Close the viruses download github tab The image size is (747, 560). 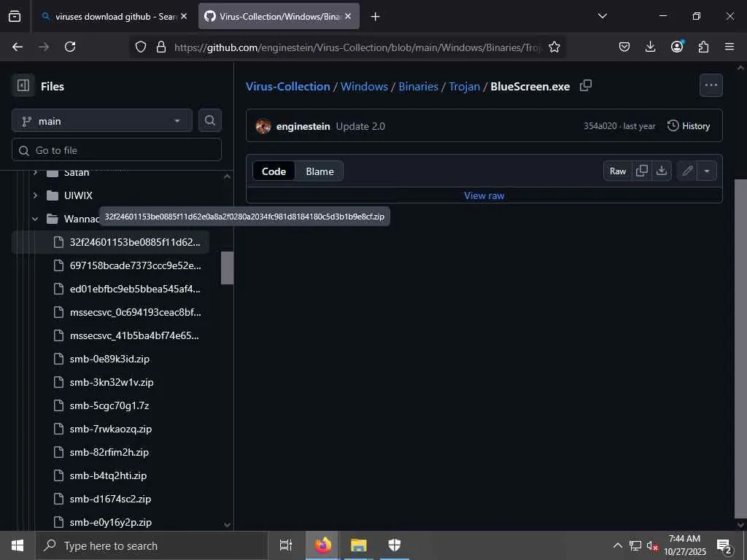pyautogui.click(x=184, y=16)
